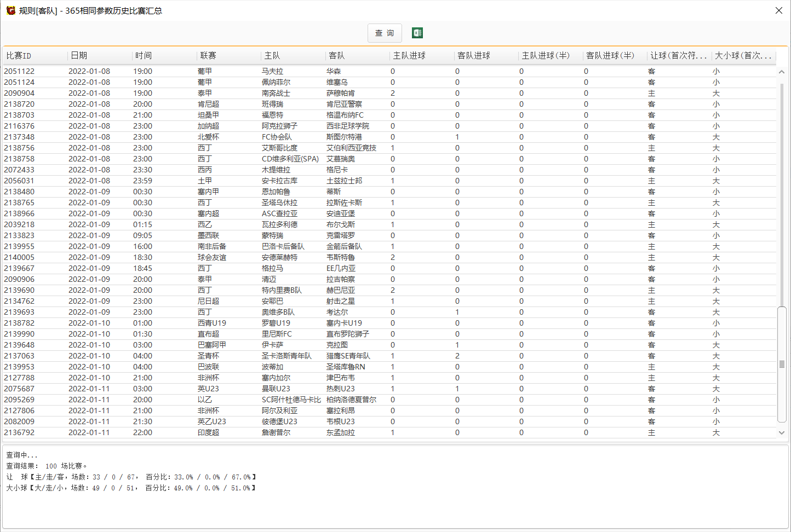
Task: Click home team 罗碧U19
Action: pos(276,323)
